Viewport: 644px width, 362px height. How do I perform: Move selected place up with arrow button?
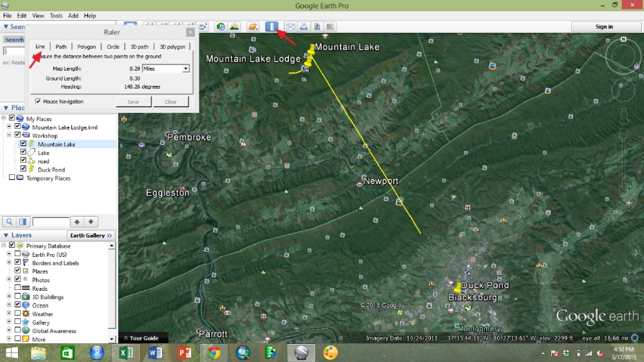click(77, 222)
